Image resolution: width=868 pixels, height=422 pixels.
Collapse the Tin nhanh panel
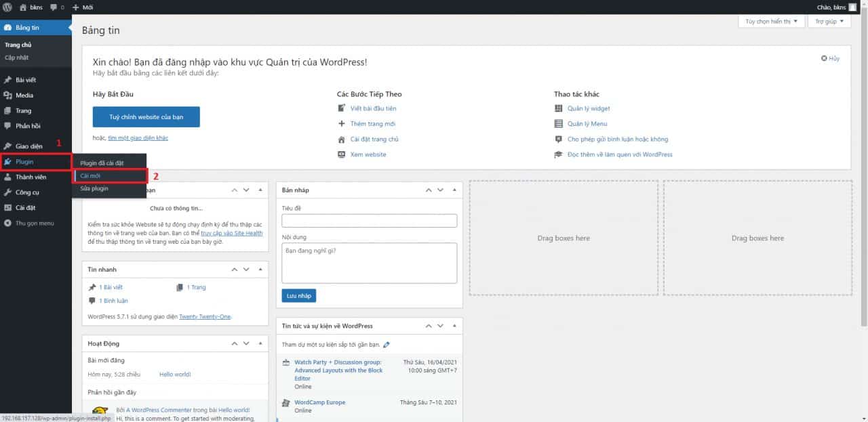point(260,269)
